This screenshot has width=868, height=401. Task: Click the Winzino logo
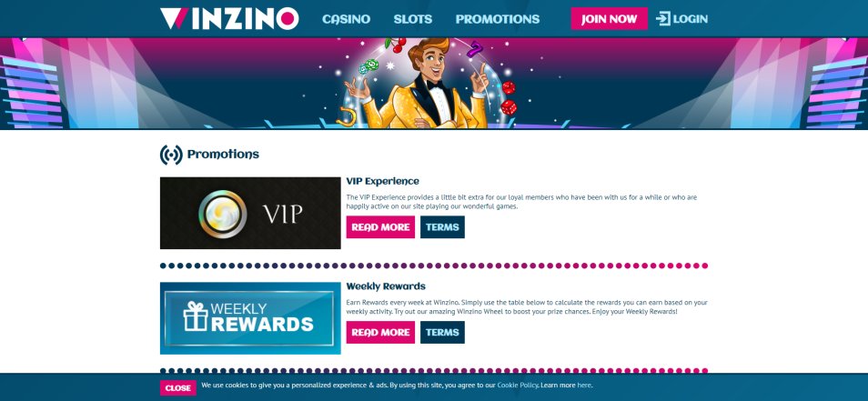point(229,18)
